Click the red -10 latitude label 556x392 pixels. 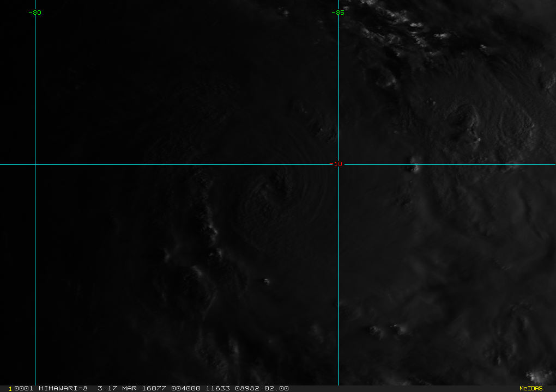[336, 164]
